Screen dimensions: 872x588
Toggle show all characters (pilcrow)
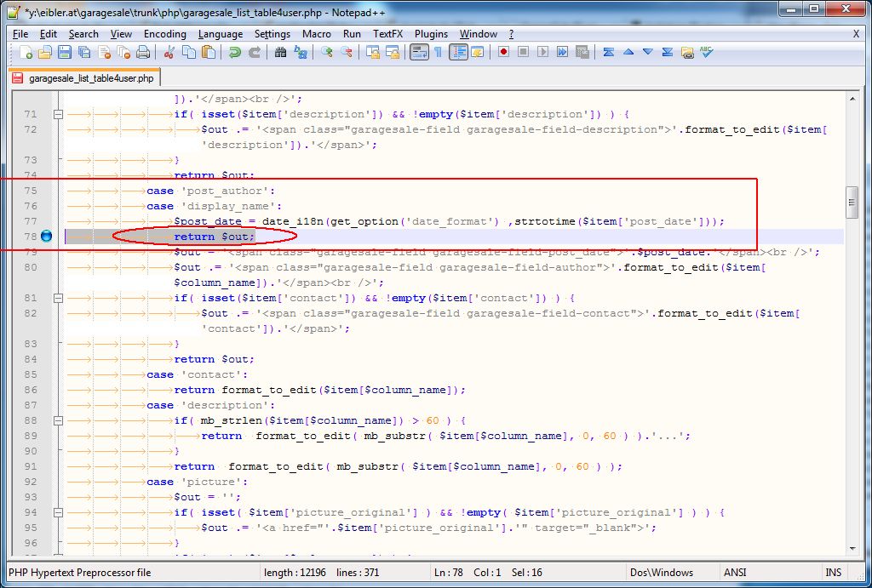pos(439,52)
